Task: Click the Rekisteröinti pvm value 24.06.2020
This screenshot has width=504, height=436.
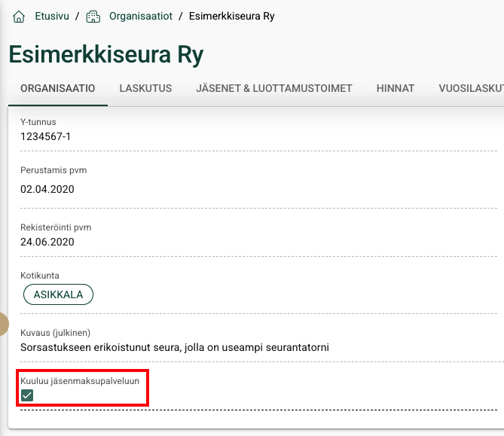Action: tap(47, 242)
